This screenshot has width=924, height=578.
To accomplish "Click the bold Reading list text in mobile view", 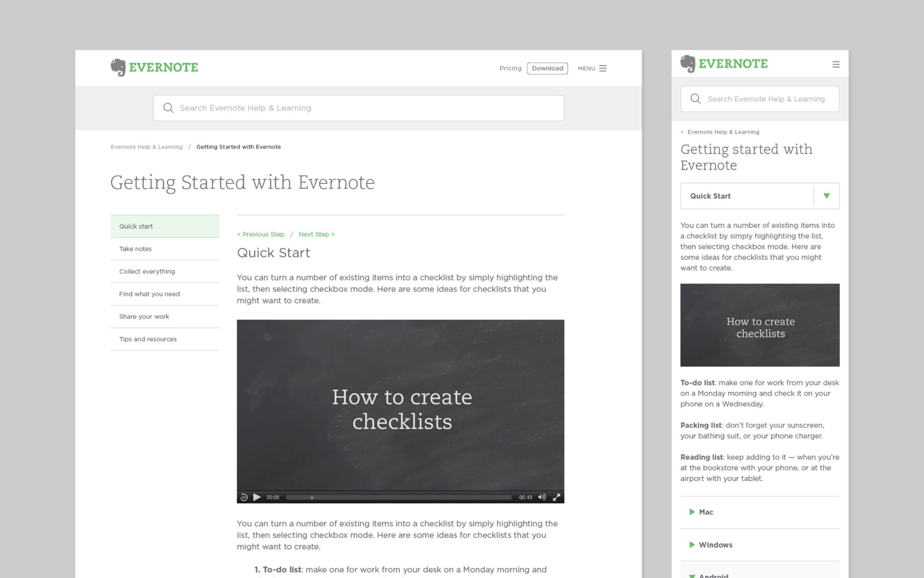I will [x=701, y=457].
